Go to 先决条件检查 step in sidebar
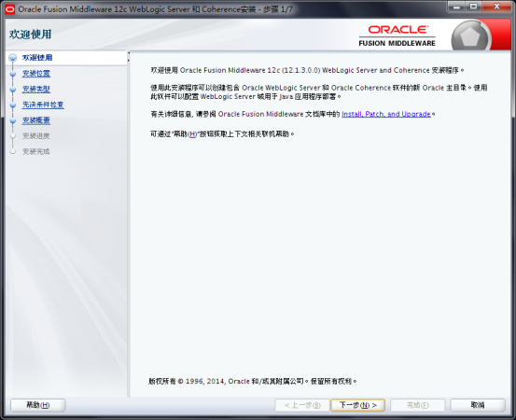The height and width of the screenshot is (420, 516). (x=43, y=105)
